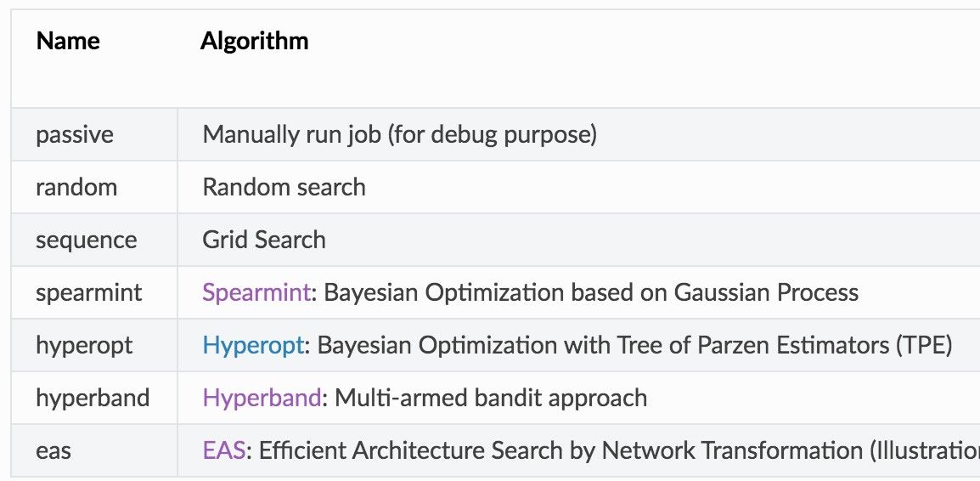The image size is (980, 481).
Task: Click the Grid Search description text
Action: tap(264, 240)
